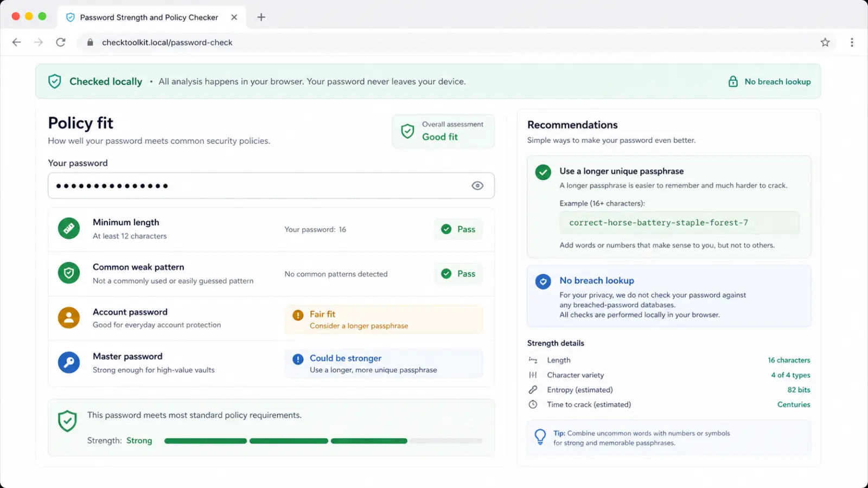The height and width of the screenshot is (488, 868).
Task: Reload the page
Action: point(61,42)
